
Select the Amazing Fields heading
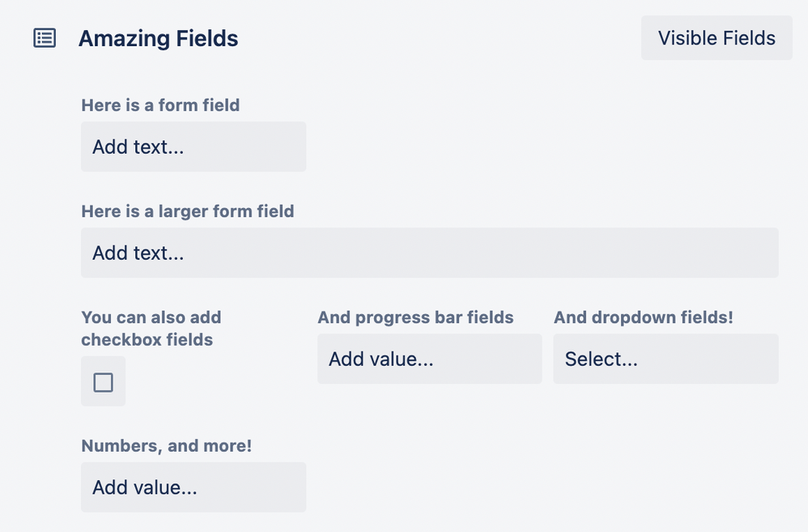(x=158, y=38)
